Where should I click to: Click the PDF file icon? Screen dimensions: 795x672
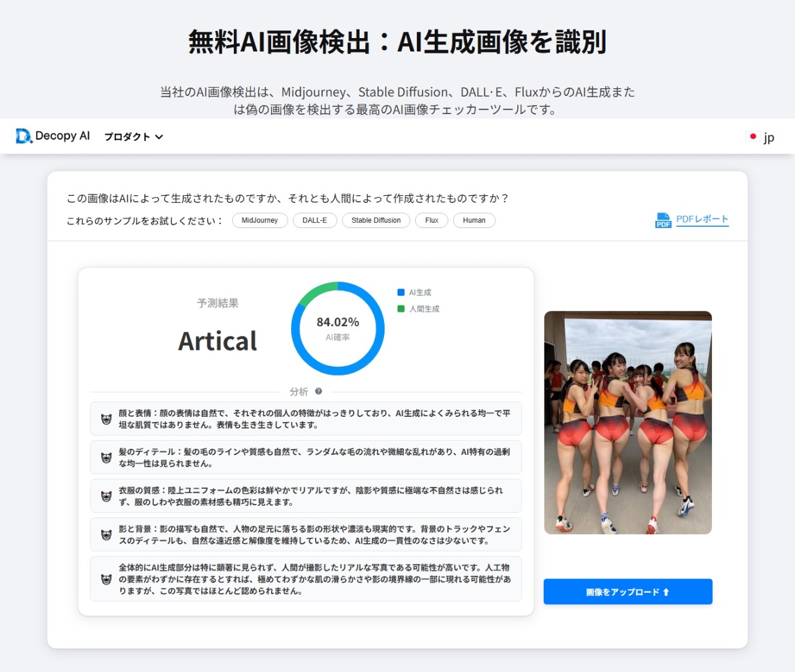click(663, 220)
